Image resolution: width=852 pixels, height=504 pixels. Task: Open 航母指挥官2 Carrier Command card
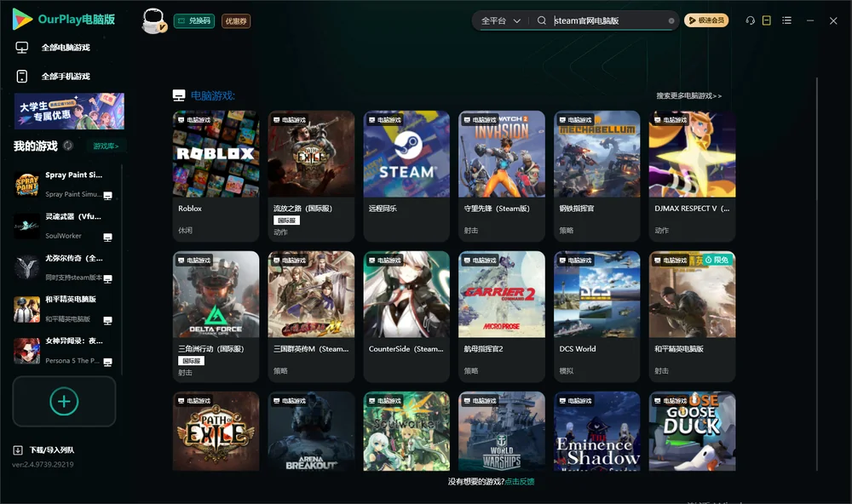click(502, 317)
